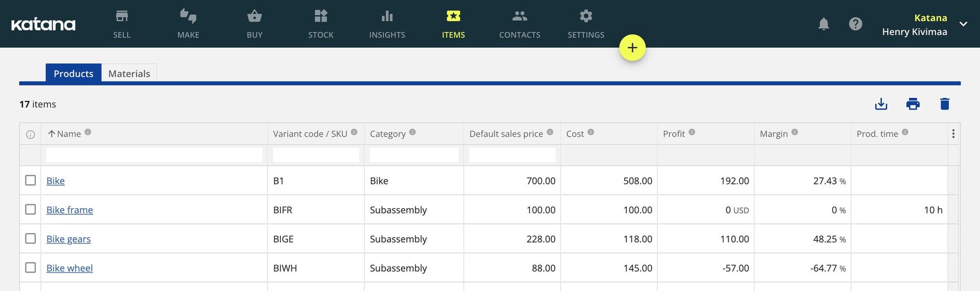
Task: Click the Name filter input field
Action: [x=154, y=155]
